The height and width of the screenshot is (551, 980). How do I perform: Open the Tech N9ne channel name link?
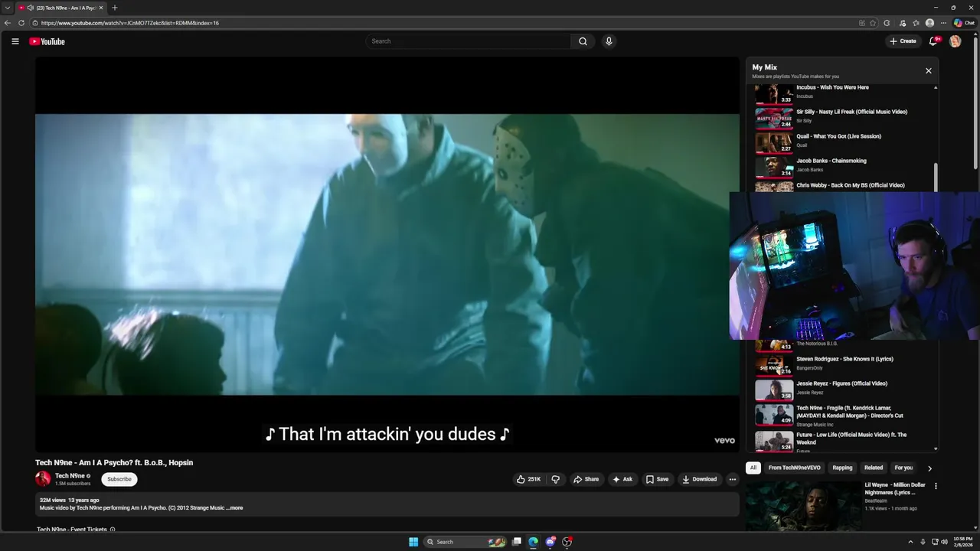click(x=70, y=476)
